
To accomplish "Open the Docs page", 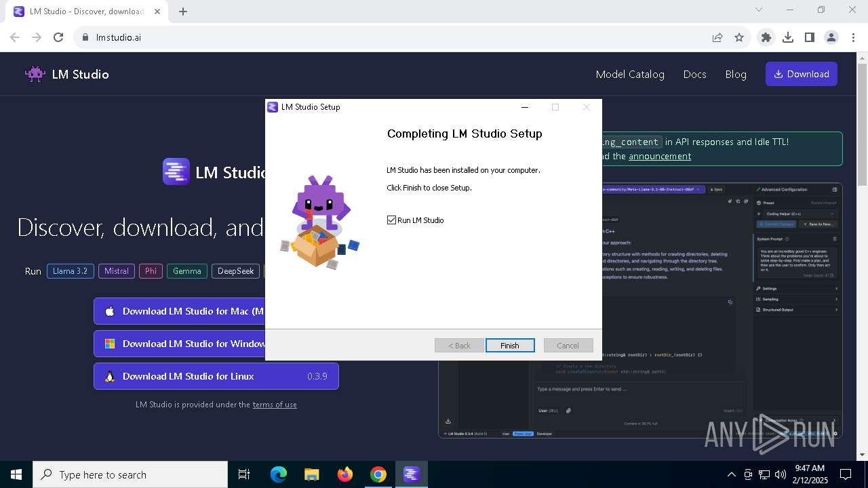I will (x=695, y=75).
